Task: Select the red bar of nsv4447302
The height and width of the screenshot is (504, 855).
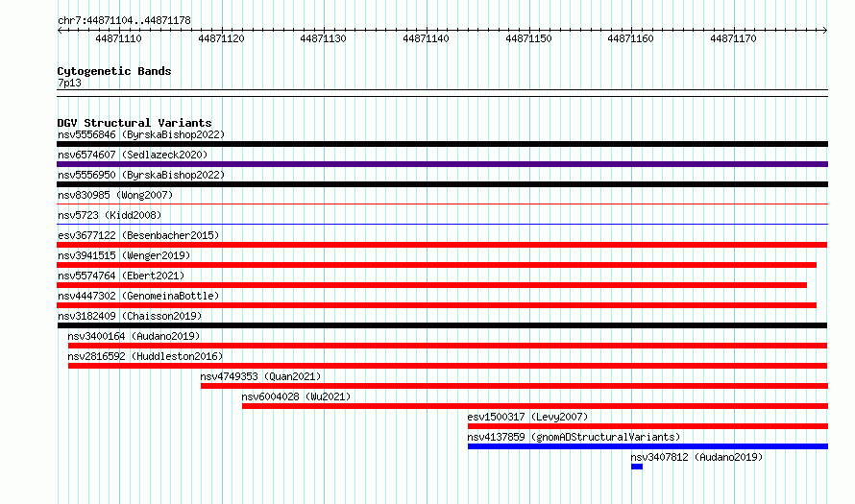Action: 437,305
